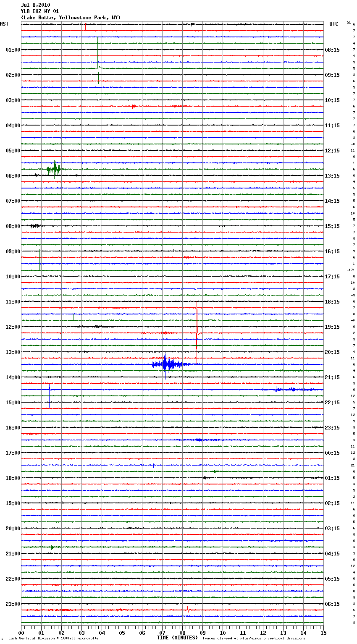Click the '10:15' UTC time label
357x644 pixels.
click(332, 100)
